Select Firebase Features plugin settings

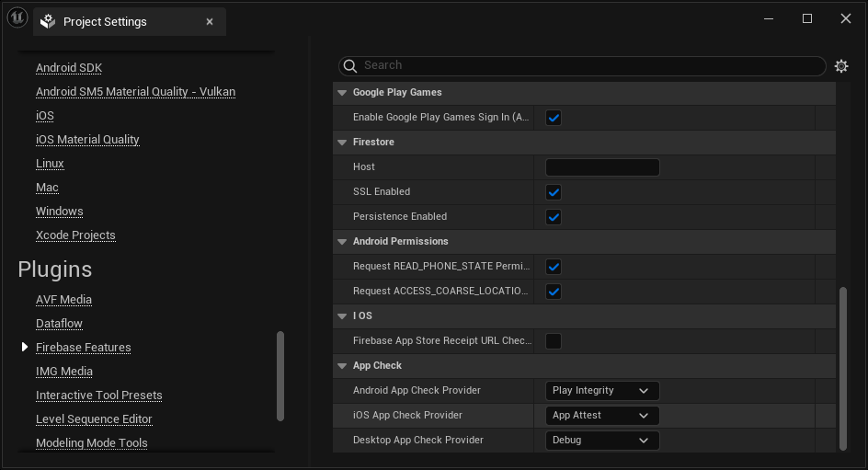pyautogui.click(x=84, y=347)
